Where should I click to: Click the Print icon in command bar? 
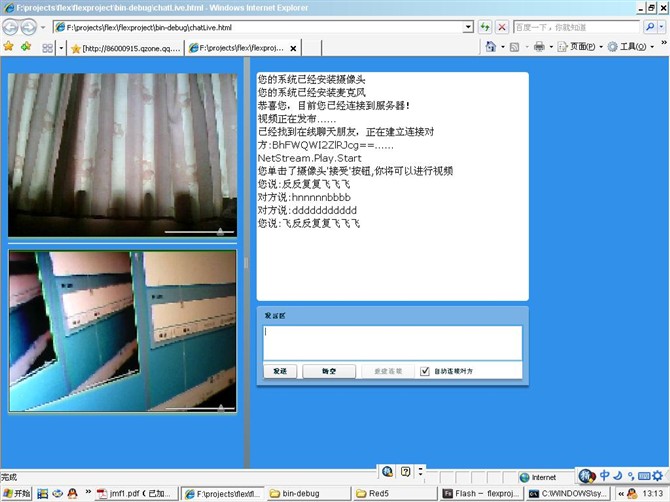point(539,47)
